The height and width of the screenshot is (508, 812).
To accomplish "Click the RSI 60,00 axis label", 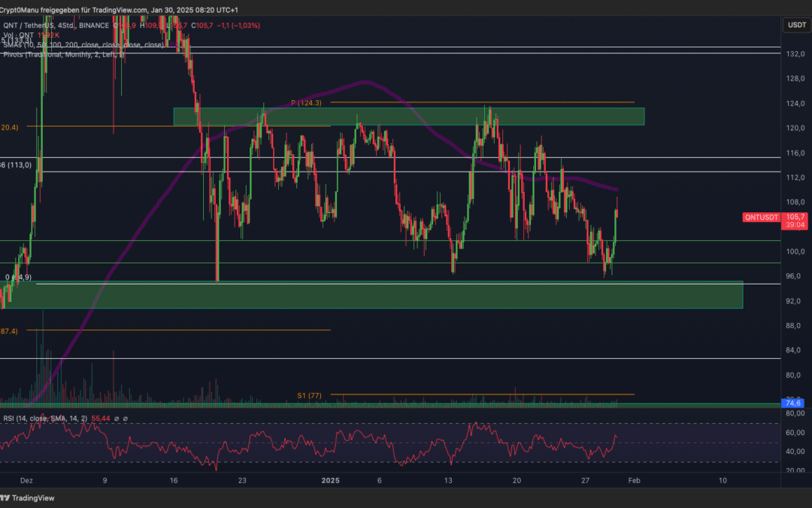I will point(795,432).
